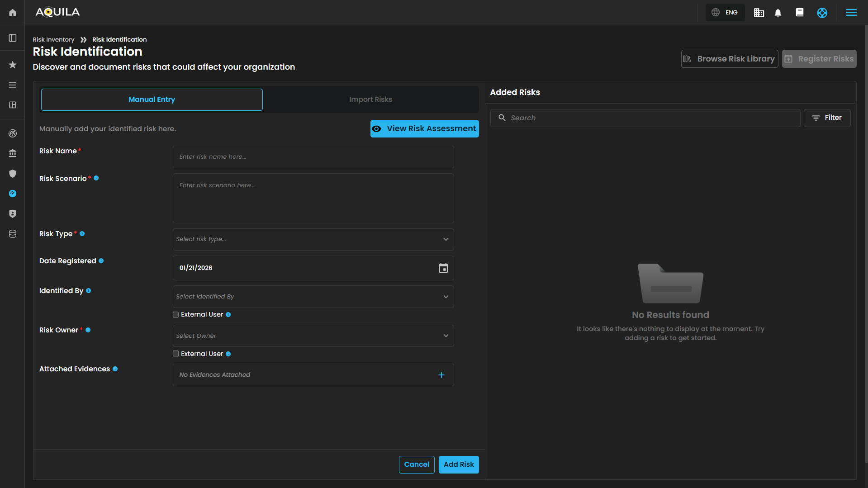
Task: Add evidence using the plus icon
Action: point(441,375)
